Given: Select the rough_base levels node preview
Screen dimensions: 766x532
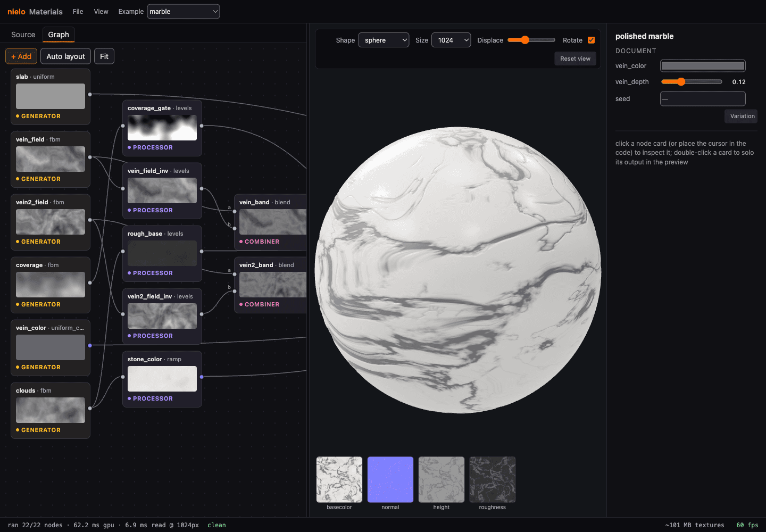Looking at the screenshot, I should 162,253.
